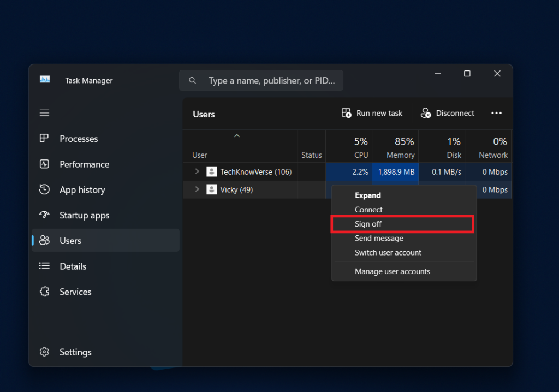Expand the Vicky user row chevron
The width and height of the screenshot is (559, 392).
198,190
